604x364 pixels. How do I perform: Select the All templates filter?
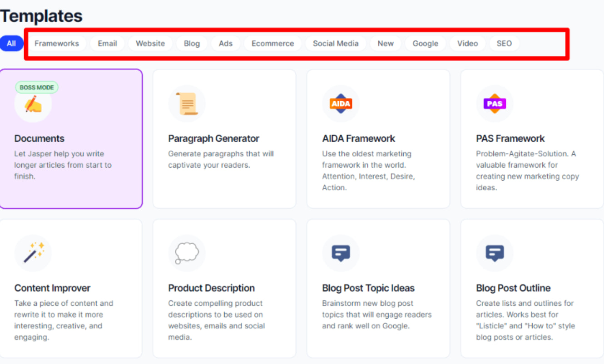11,44
